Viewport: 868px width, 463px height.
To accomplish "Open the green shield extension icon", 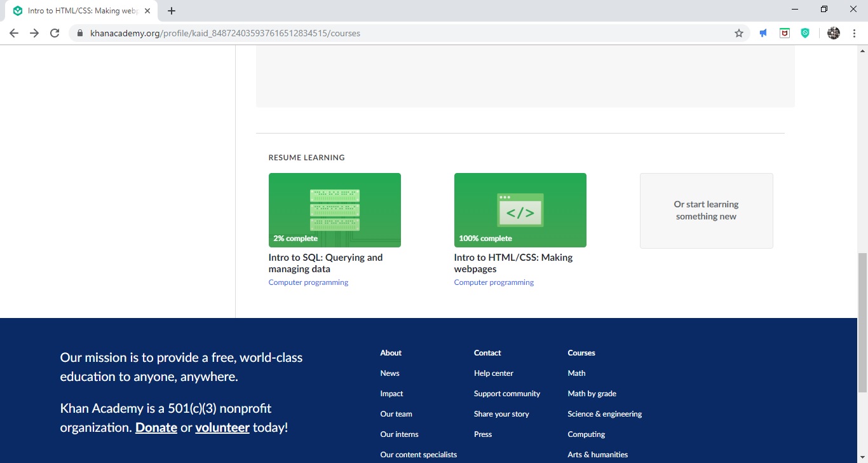I will (x=805, y=33).
